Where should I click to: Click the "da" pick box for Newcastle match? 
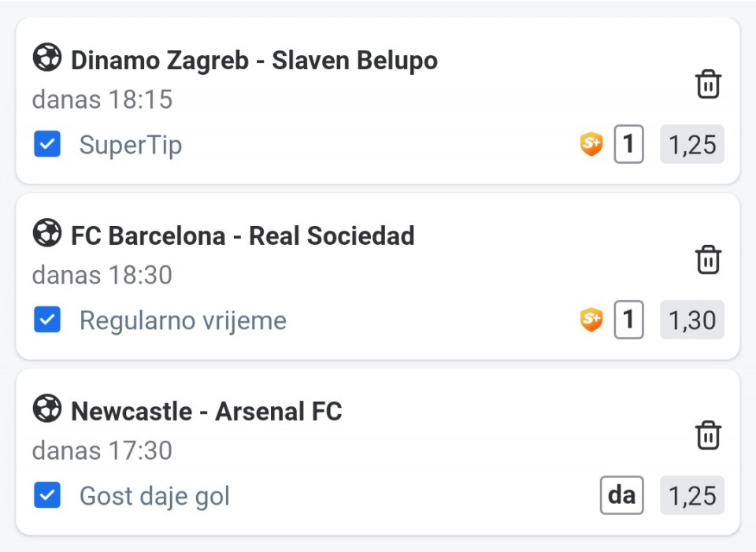point(621,496)
